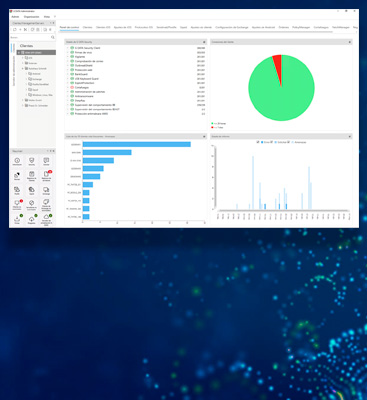Image resolution: width=367 pixels, height=400 pixels.
Task: Click the plus add icon in clients toolbar
Action: click(20, 30)
